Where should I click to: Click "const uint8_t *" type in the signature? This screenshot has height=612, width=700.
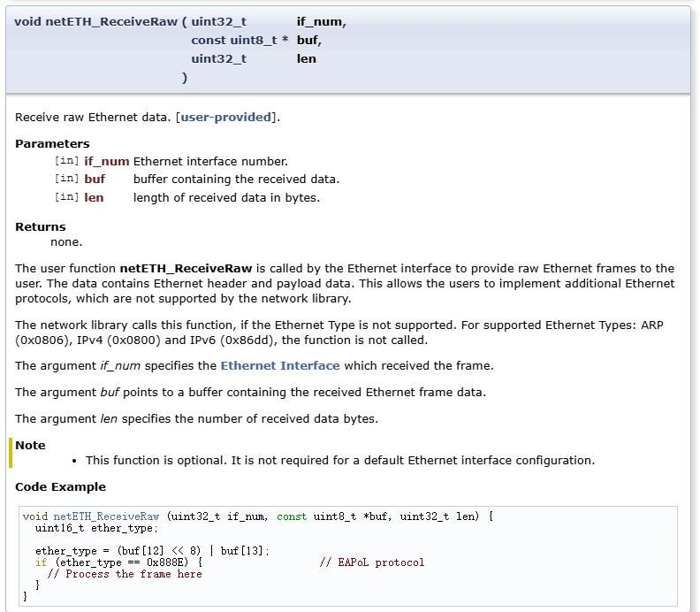click(x=239, y=40)
